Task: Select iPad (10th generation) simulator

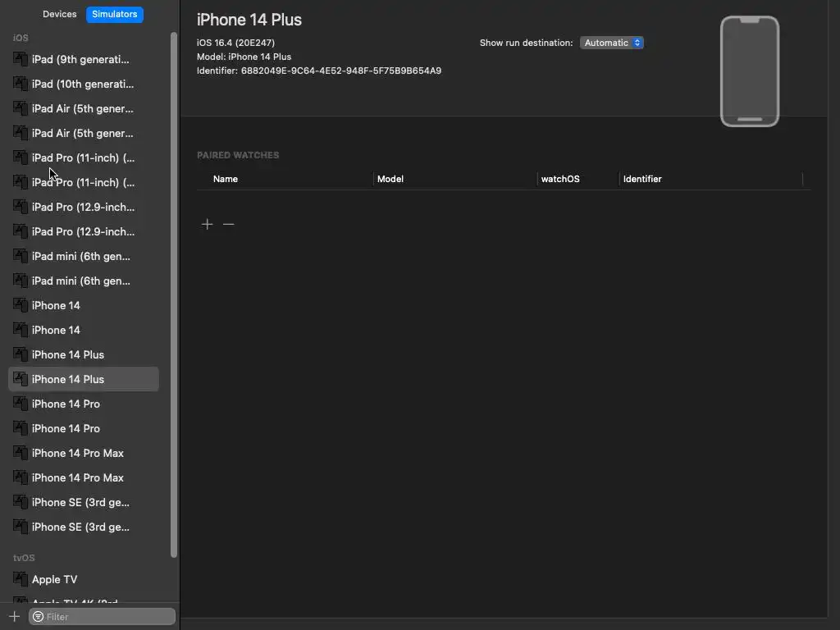Action: 84,84
